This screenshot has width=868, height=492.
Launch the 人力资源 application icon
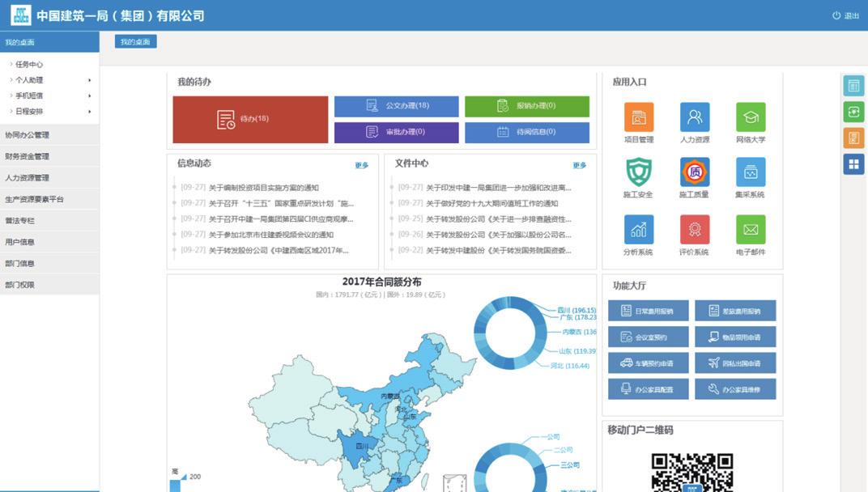[695, 117]
